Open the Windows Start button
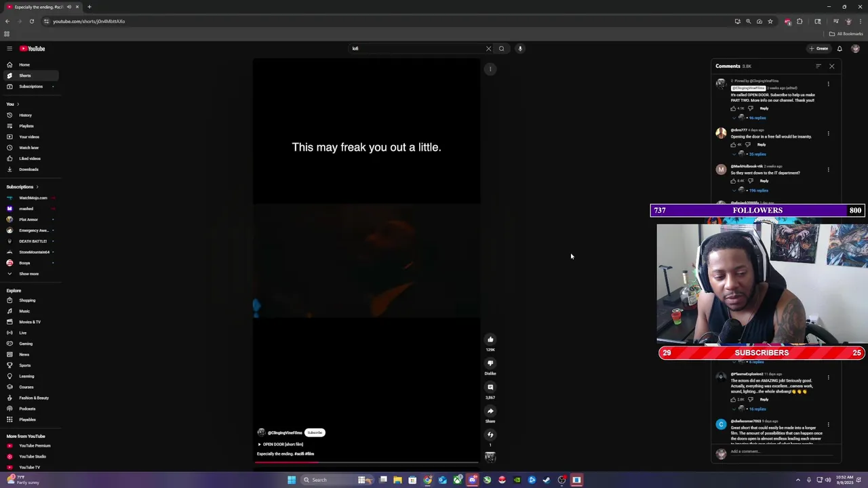This screenshot has height=488, width=868. point(292,480)
